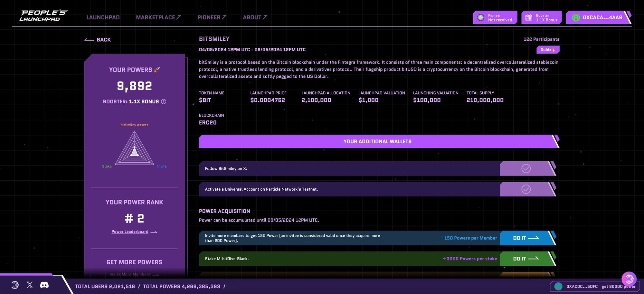Click the "ERC20" blockchain value

point(208,123)
